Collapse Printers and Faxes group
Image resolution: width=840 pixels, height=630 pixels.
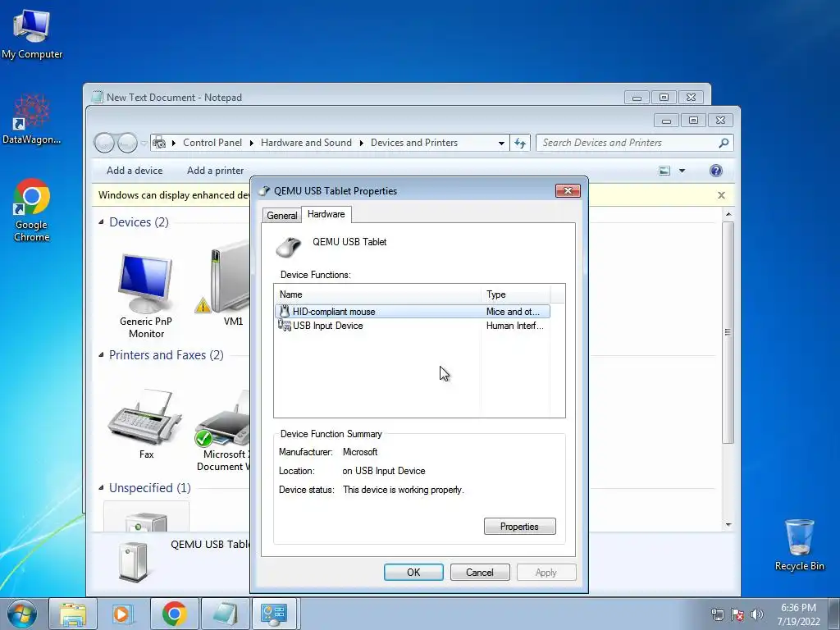(101, 354)
